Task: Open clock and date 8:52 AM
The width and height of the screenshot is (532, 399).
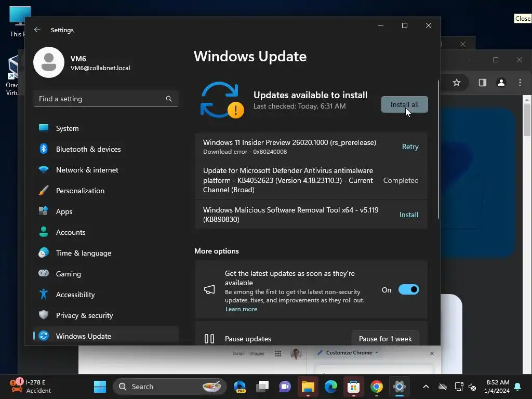Action: click(497, 387)
